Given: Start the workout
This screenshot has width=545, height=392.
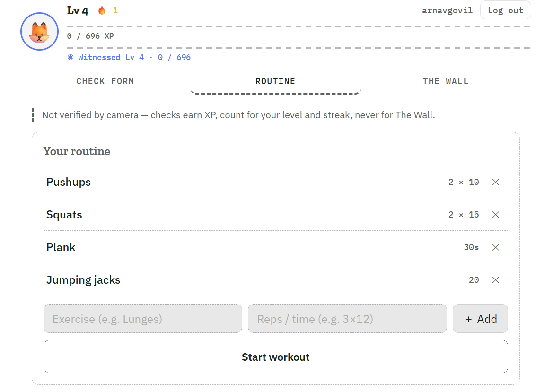Looking at the screenshot, I should (x=276, y=357).
